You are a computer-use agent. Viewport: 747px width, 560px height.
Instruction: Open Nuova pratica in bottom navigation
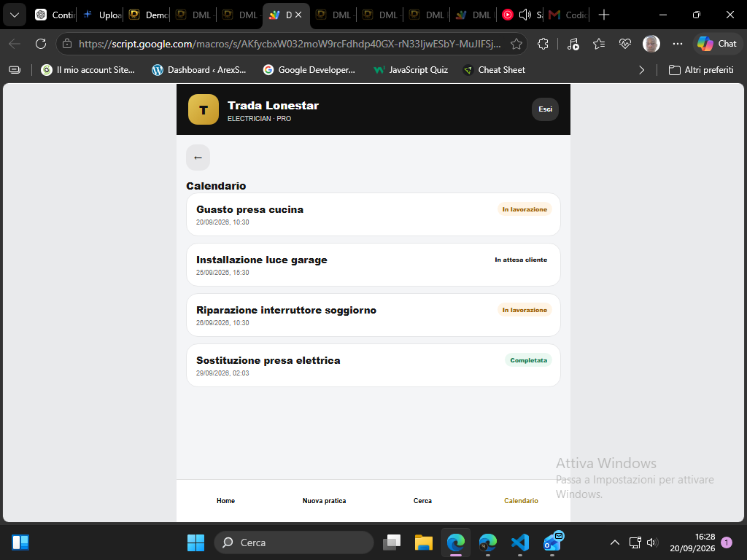324,500
